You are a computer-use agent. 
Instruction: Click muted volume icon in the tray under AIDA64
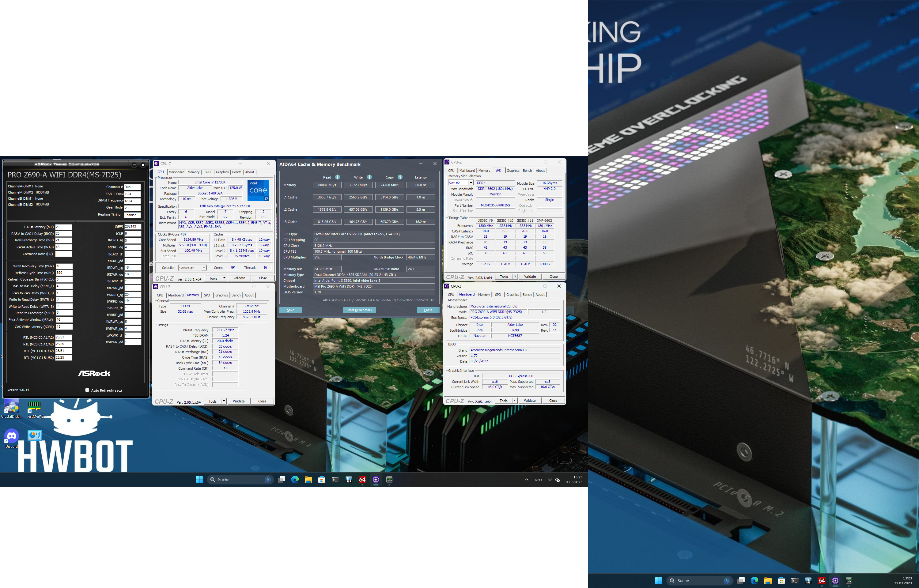[558, 480]
